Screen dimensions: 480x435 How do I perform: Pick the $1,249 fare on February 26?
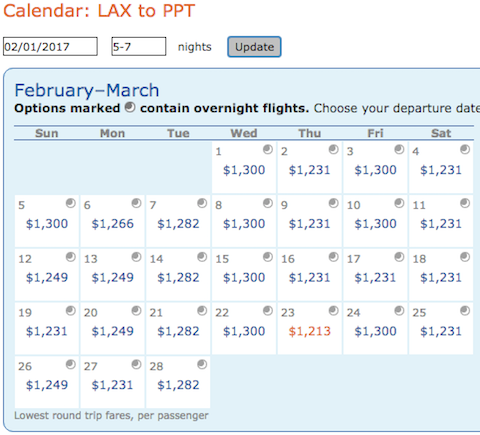[47, 385]
